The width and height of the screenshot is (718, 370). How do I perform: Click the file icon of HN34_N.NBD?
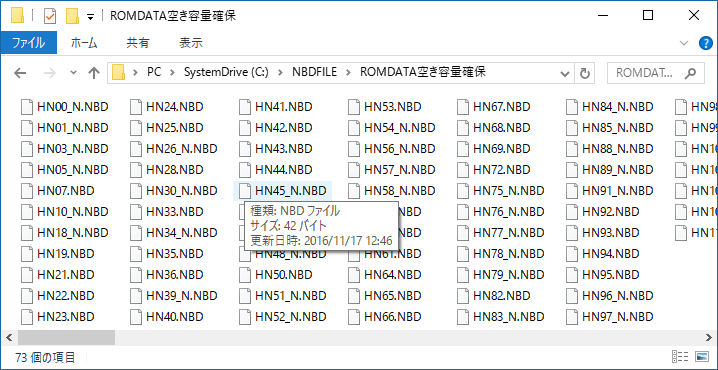coord(136,233)
